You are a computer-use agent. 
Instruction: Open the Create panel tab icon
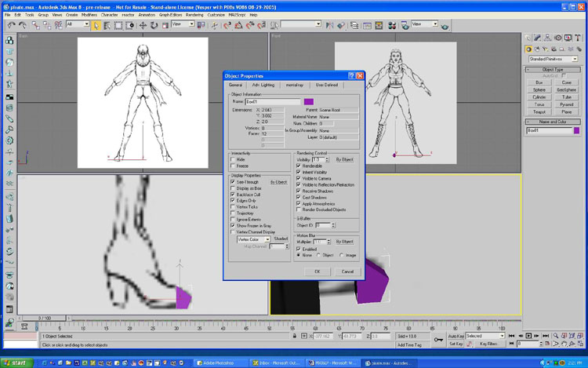coord(528,37)
